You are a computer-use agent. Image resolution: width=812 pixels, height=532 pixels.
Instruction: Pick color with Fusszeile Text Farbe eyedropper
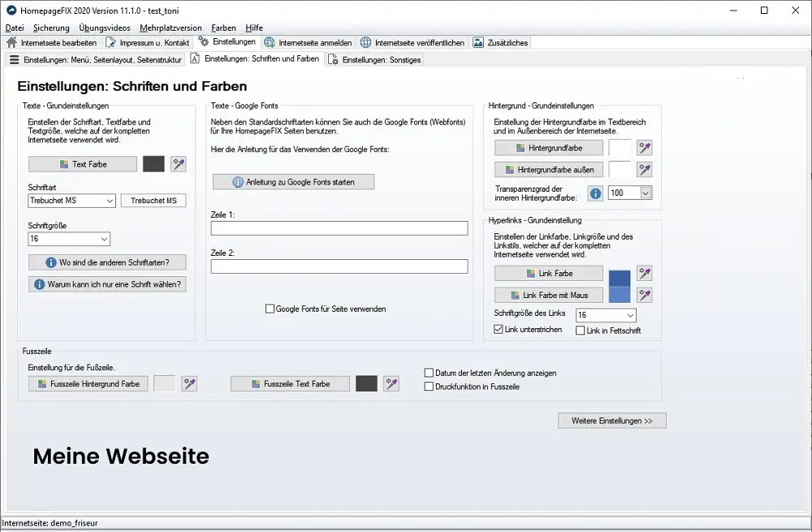point(391,383)
